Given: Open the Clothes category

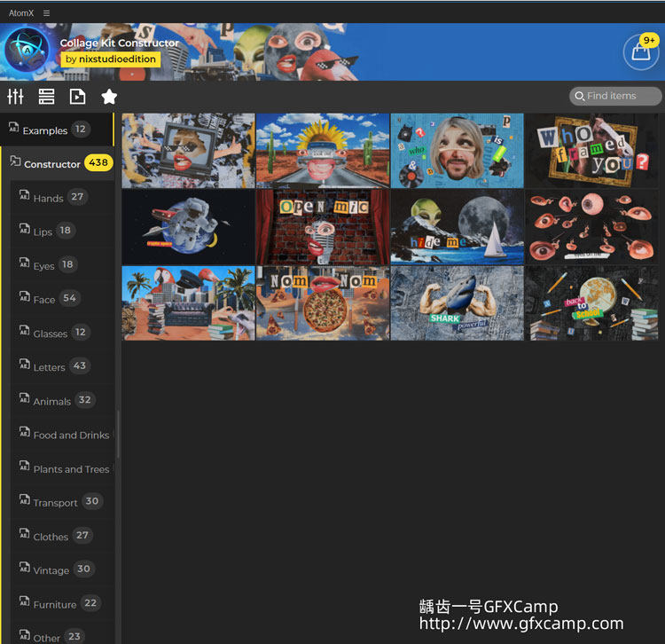Looking at the screenshot, I should [62, 536].
